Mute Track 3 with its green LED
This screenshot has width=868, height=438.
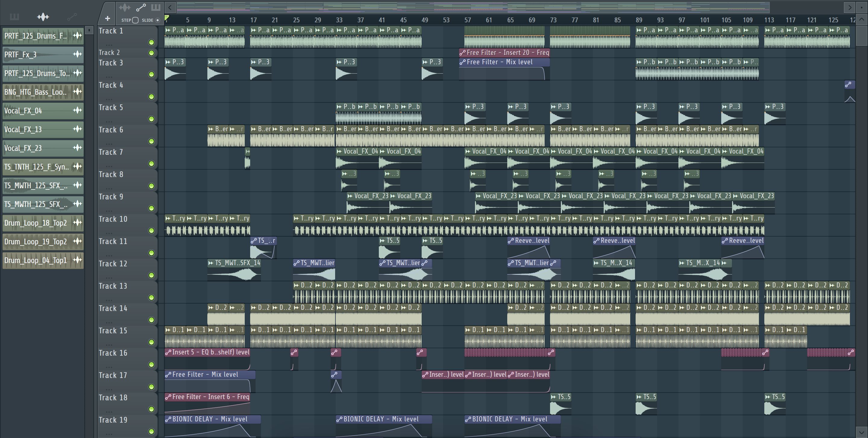pos(151,74)
